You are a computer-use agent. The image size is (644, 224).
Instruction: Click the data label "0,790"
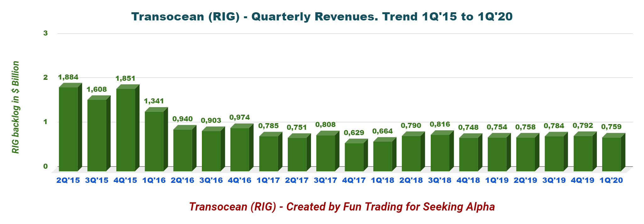[411, 126]
